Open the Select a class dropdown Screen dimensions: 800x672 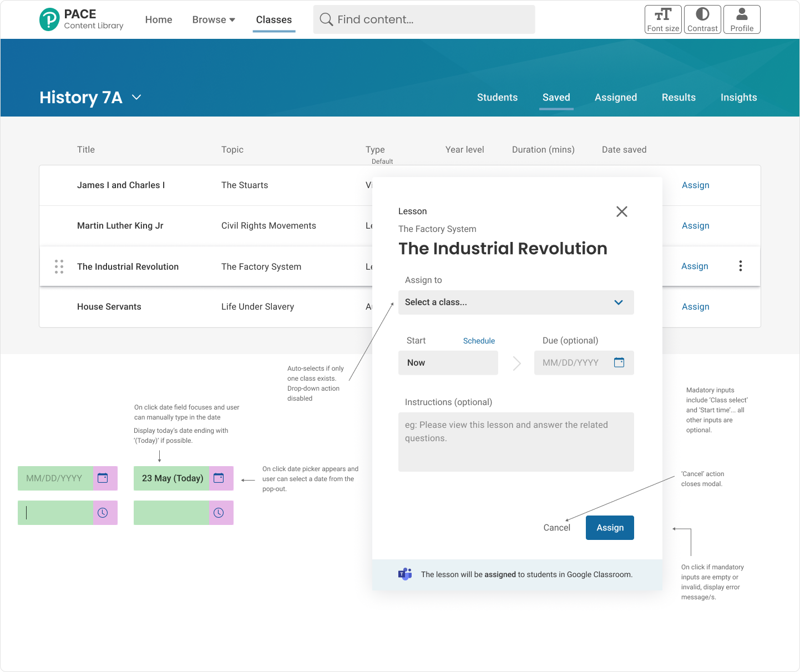tap(515, 302)
